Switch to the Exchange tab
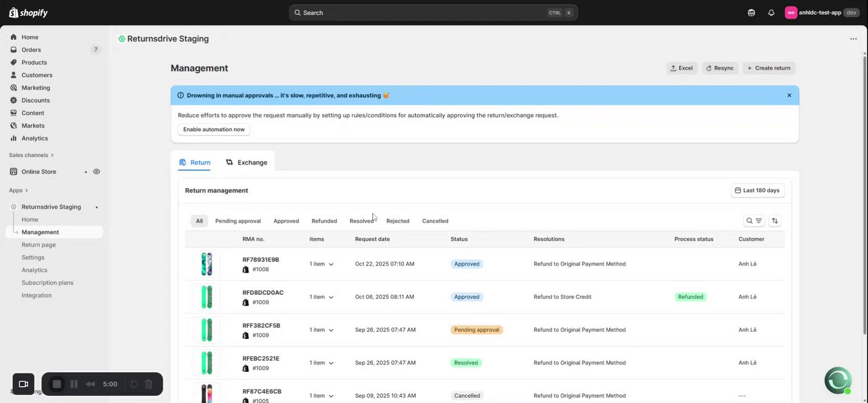The height and width of the screenshot is (403, 868). [x=247, y=163]
